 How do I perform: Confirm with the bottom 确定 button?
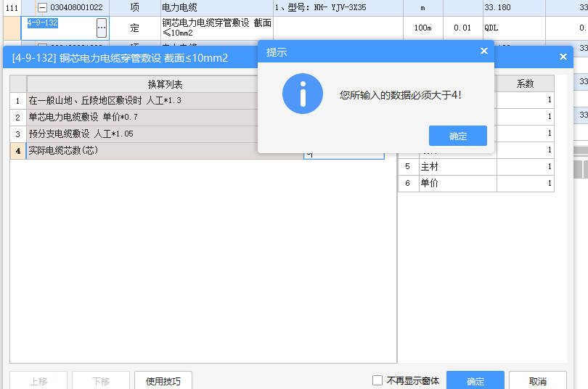click(475, 381)
